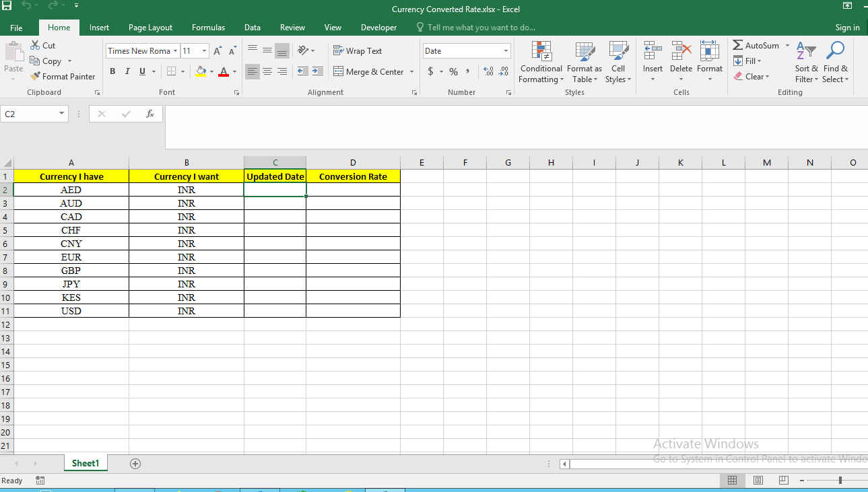
Task: Add a new sheet with plus button
Action: (135, 464)
